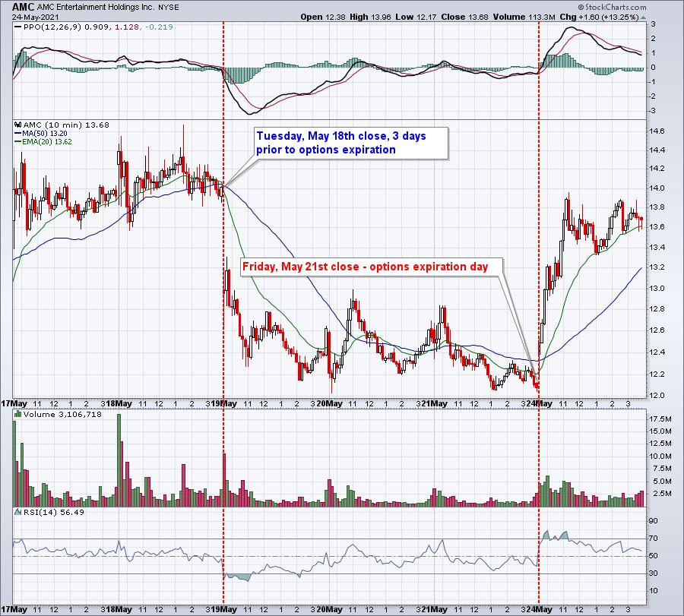Click the line icon beside RSI(14) 56.49
This screenshot has width=684, height=616.
(x=18, y=512)
